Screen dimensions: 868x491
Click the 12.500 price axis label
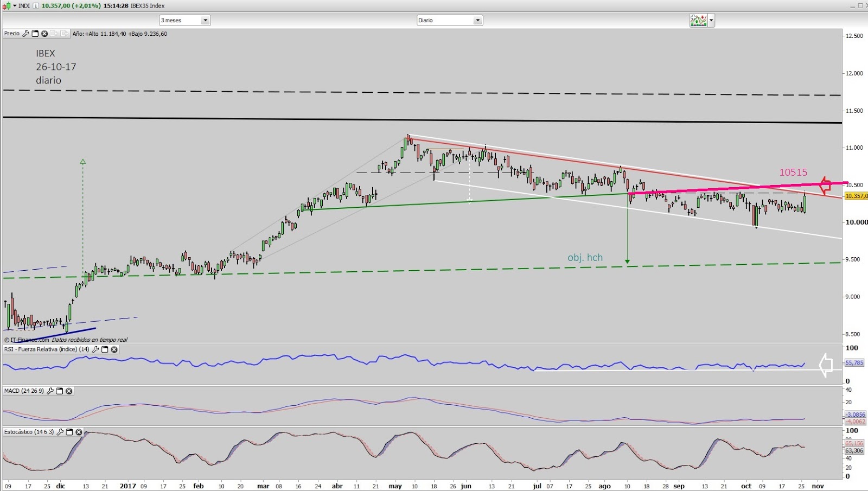click(x=854, y=36)
